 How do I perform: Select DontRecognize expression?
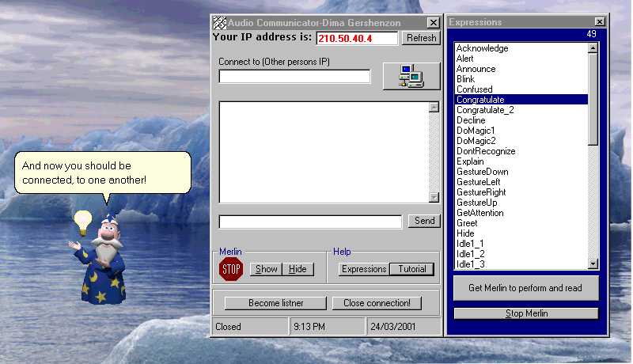pyautogui.click(x=521, y=151)
